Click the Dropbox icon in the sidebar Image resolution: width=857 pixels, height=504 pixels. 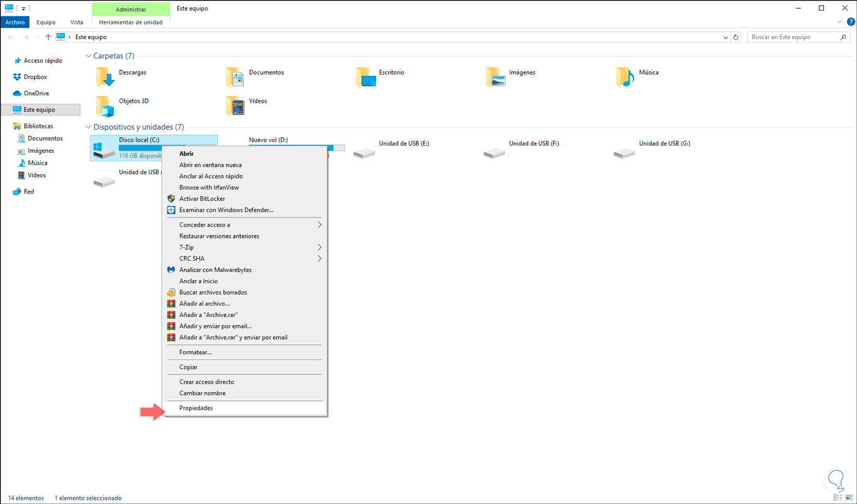click(17, 77)
